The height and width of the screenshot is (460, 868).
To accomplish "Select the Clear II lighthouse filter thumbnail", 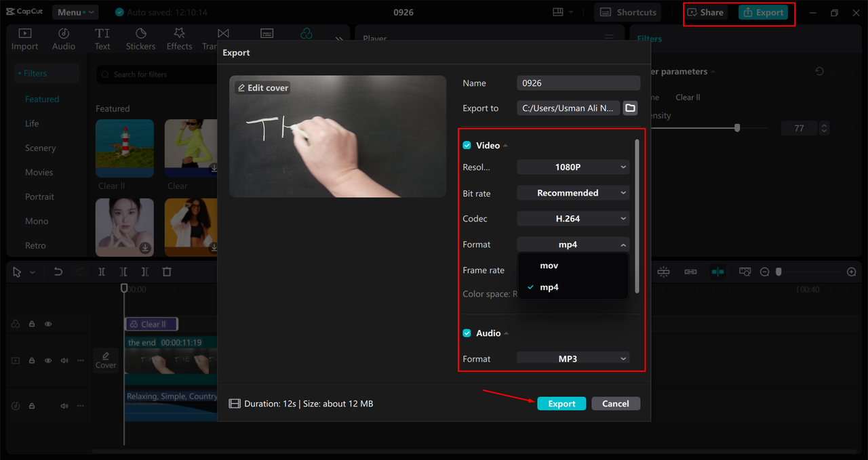I will [x=125, y=149].
